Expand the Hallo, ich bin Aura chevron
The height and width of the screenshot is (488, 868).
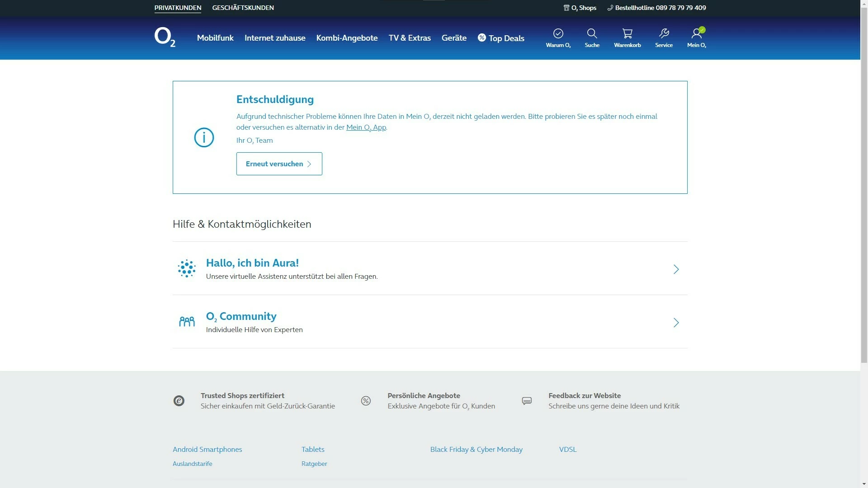pos(676,269)
